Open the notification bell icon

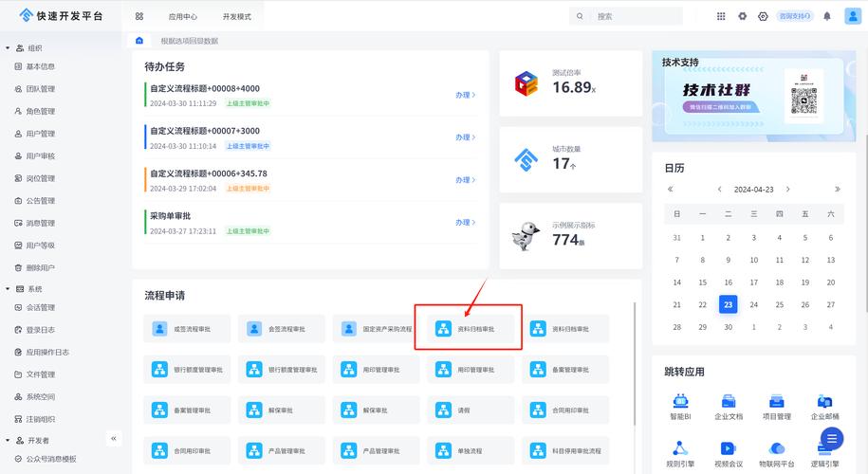click(826, 16)
